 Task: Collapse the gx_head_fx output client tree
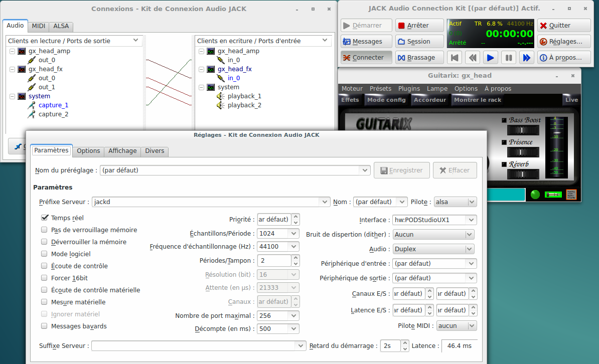(12, 69)
